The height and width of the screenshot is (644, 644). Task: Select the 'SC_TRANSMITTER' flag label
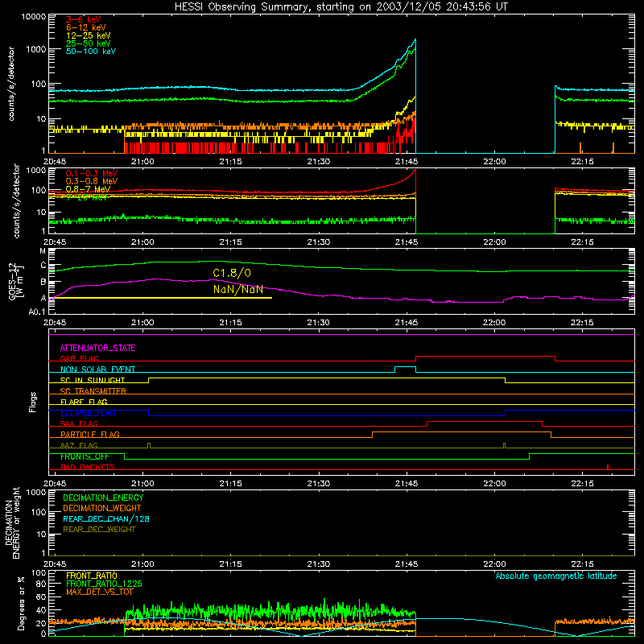click(93, 391)
